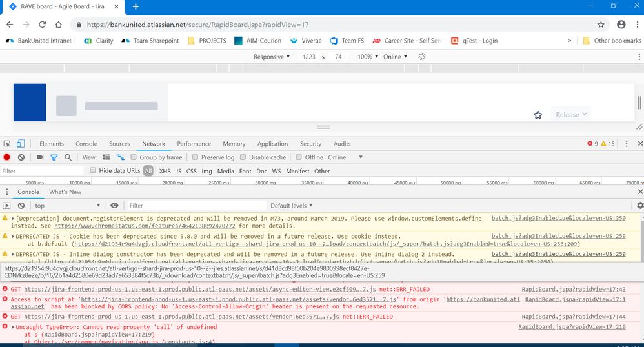Switch to the Console panel tab
This screenshot has width=644, height=347.
click(x=86, y=144)
